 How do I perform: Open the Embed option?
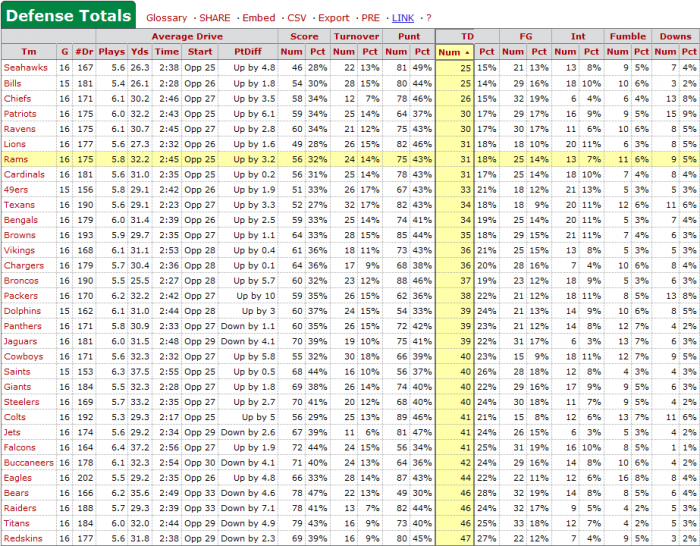click(259, 18)
